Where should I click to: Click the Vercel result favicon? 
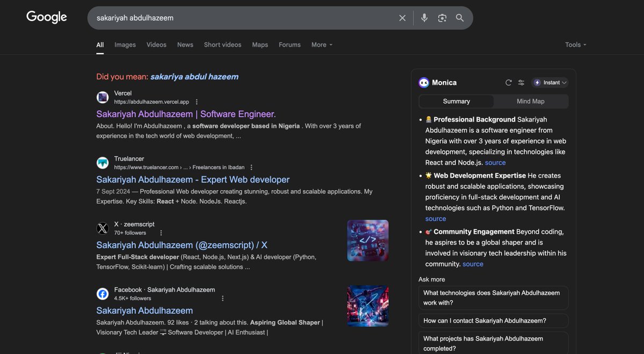click(x=103, y=97)
